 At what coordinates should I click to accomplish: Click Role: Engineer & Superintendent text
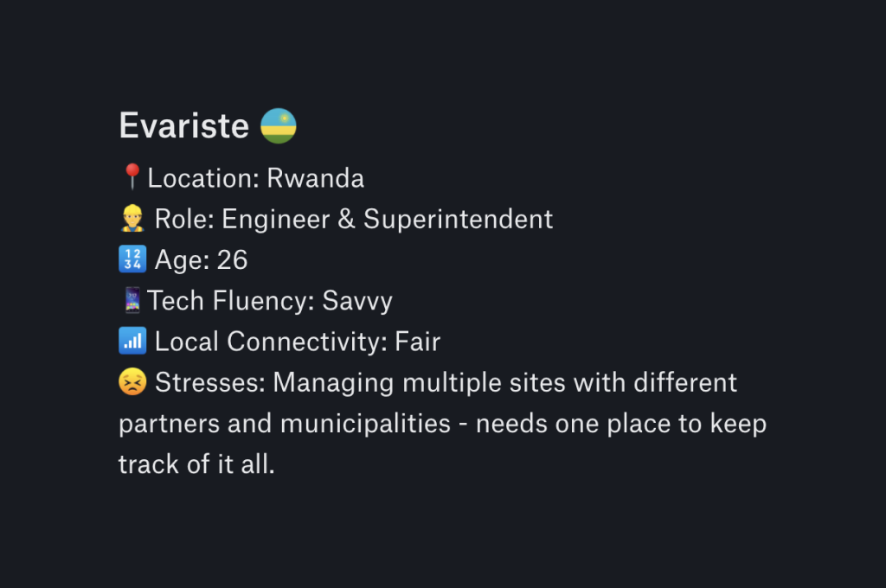(x=354, y=219)
